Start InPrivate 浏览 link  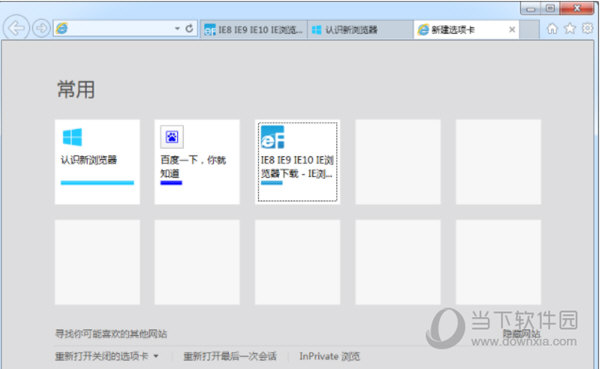coord(329,356)
